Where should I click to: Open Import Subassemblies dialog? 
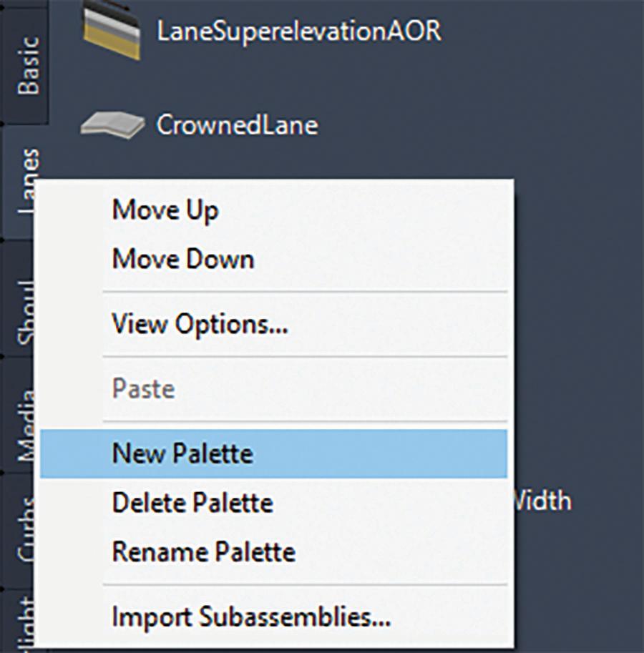pyautogui.click(x=251, y=617)
